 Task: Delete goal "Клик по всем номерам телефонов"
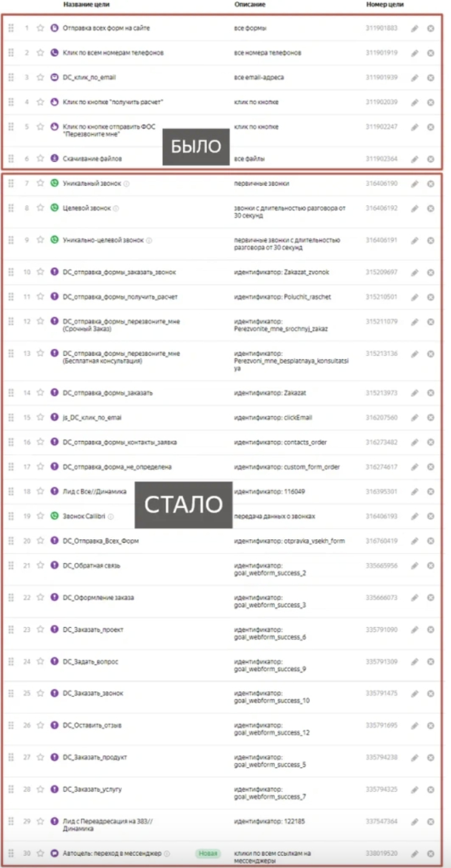coord(430,54)
